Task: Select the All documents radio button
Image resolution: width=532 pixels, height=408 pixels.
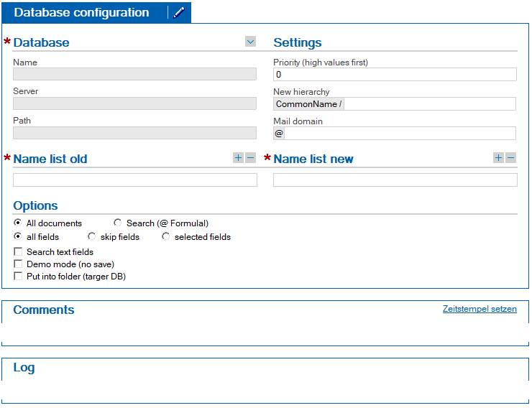Action: [18, 223]
